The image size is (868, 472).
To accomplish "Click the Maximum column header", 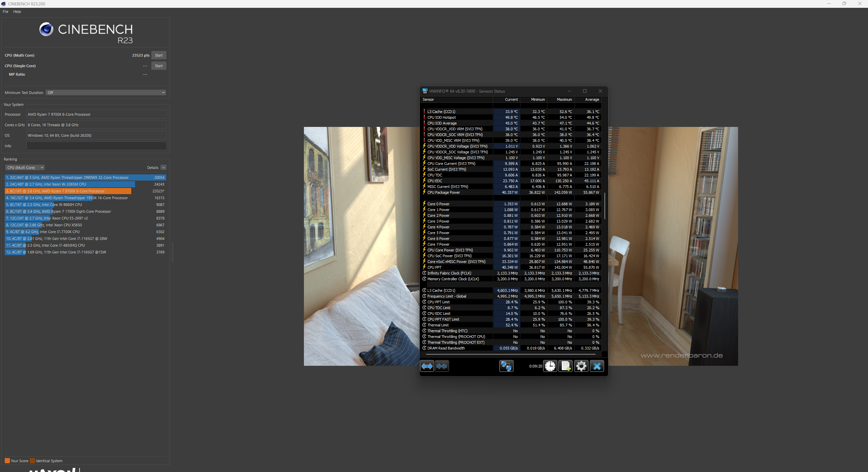I will pos(561,100).
